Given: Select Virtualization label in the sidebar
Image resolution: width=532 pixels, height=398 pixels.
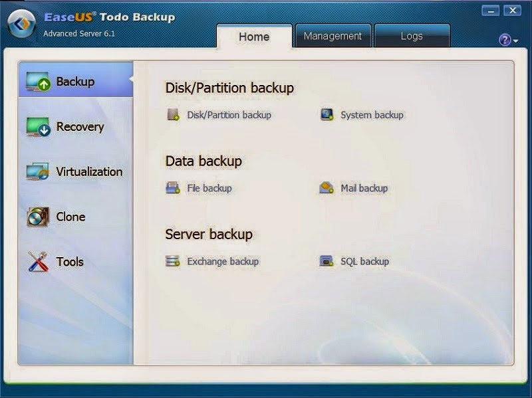Looking at the screenshot, I should click(x=89, y=171).
